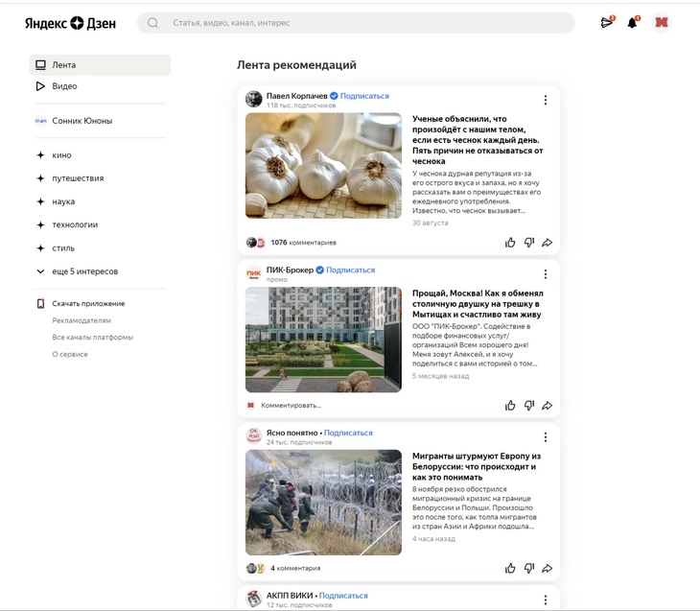
Task: Open Сонник Юноны channel
Action: (x=74, y=121)
